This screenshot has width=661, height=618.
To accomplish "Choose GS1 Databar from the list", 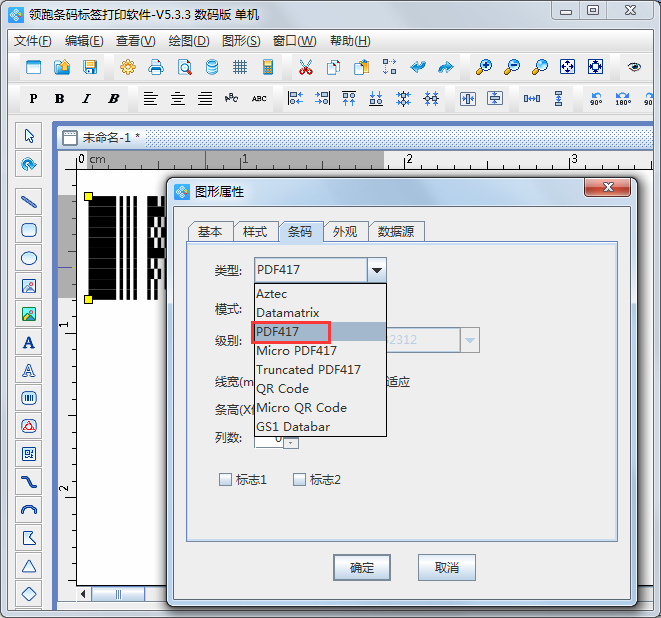I will coord(320,427).
